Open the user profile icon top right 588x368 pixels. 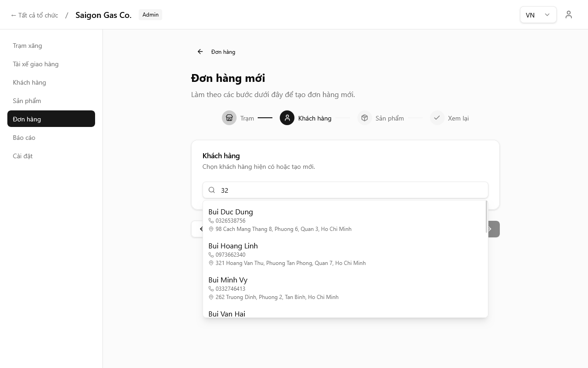(x=569, y=14)
